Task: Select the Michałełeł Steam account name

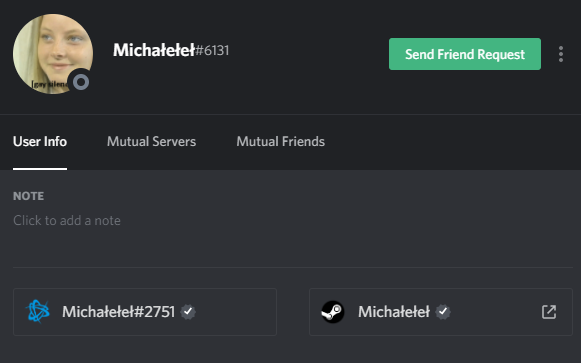Action: [x=394, y=312]
